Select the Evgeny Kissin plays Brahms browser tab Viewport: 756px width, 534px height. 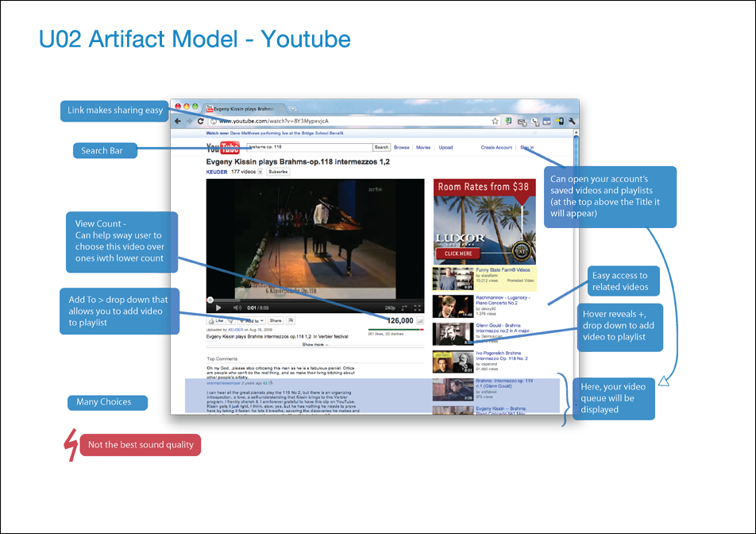click(245, 109)
